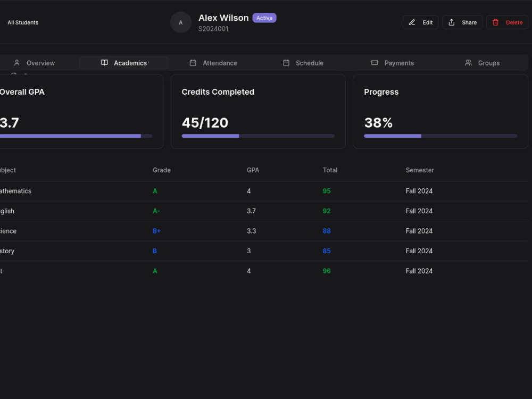Click the 38% progress value
532x399 pixels.
(378, 122)
